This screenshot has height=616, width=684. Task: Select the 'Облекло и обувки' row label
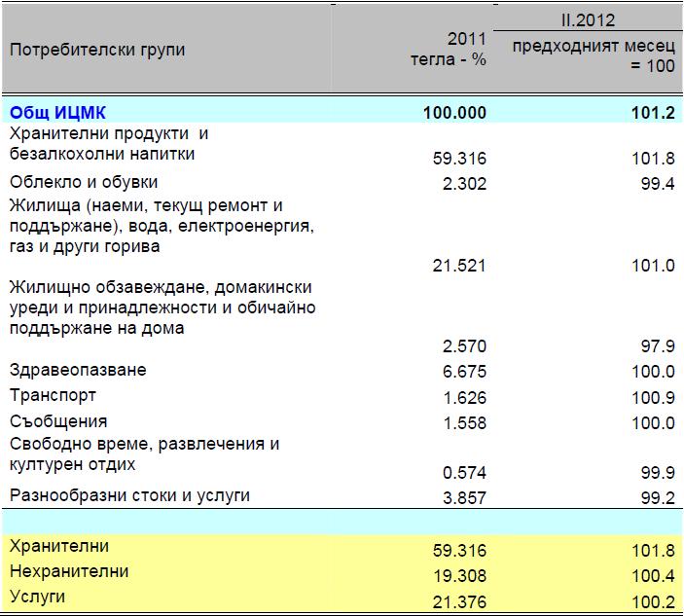point(84,182)
